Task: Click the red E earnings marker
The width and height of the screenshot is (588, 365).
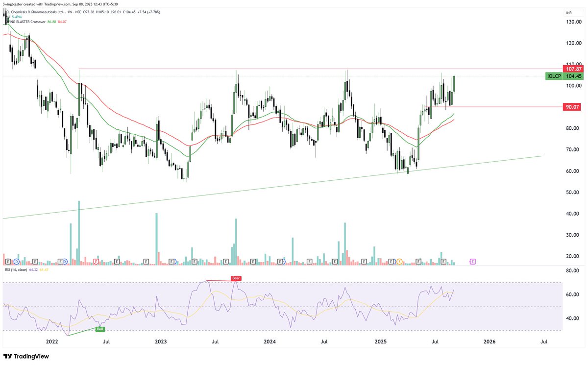Action: [x=96, y=262]
